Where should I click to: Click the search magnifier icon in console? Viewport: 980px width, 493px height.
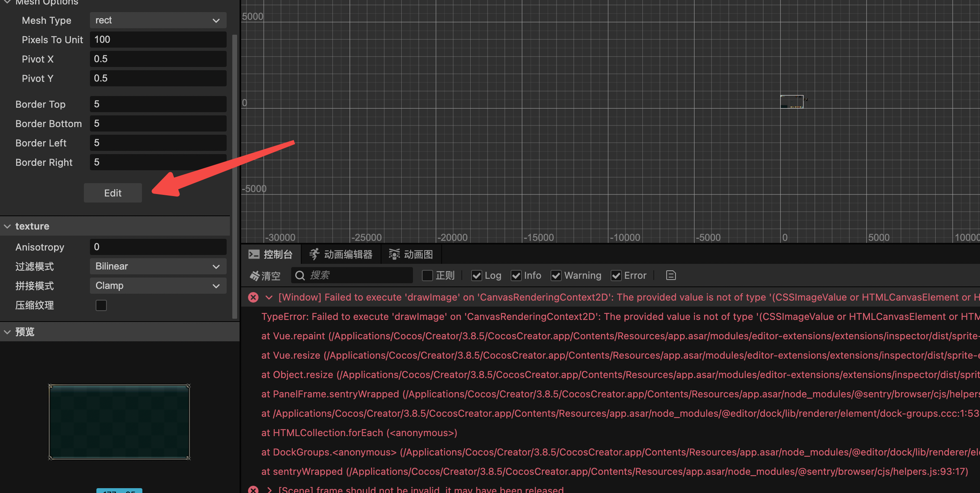pos(300,276)
